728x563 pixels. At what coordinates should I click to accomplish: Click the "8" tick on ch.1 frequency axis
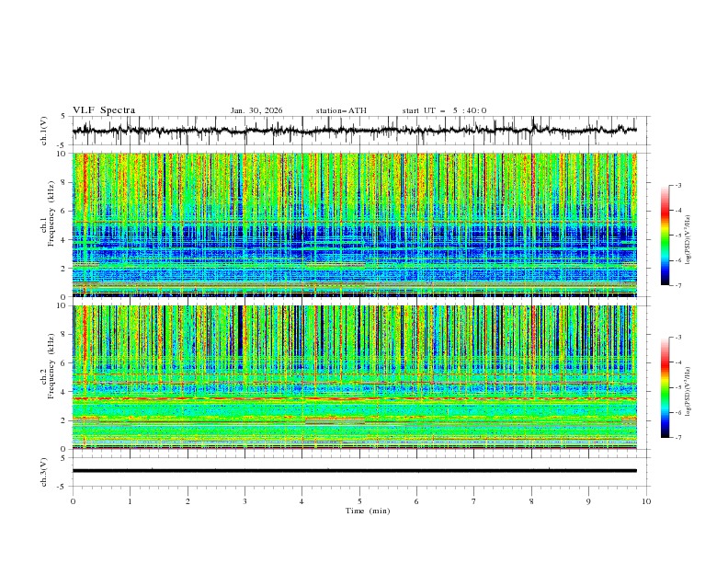click(65, 182)
